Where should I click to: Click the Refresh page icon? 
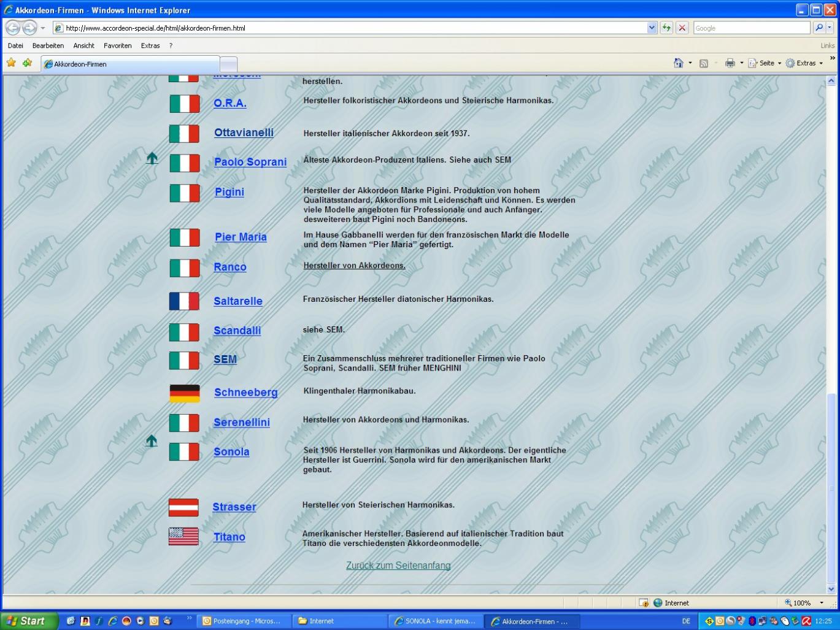point(666,28)
